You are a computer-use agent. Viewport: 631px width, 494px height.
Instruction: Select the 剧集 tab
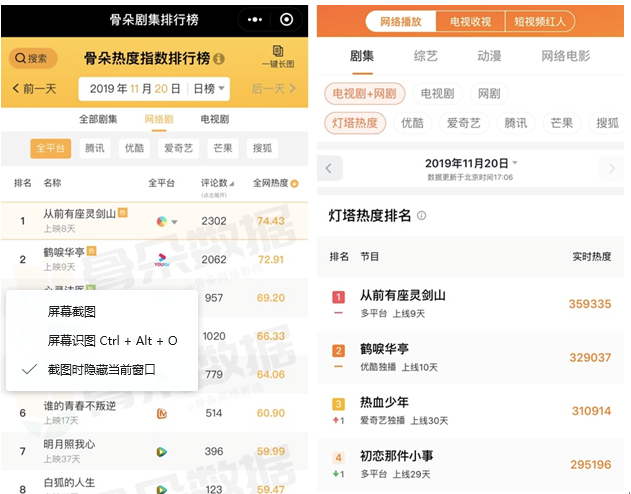pyautogui.click(x=362, y=56)
